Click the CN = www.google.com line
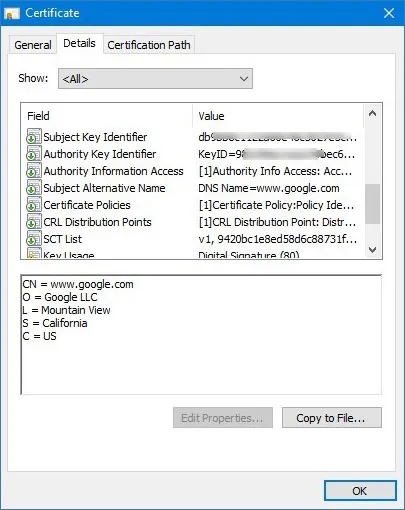 [x=78, y=284]
